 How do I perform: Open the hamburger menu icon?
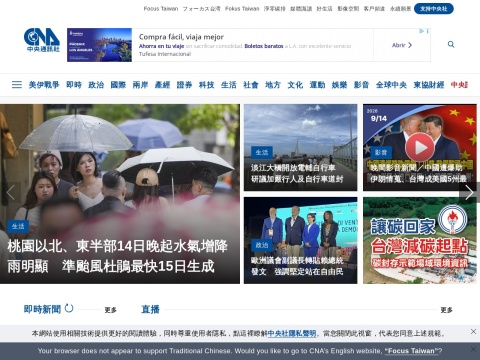click(x=17, y=85)
